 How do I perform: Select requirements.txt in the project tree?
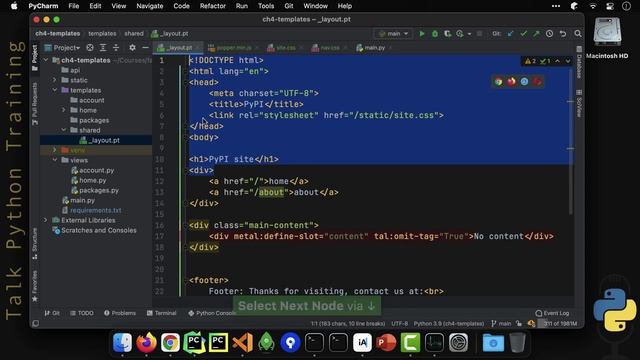pyautogui.click(x=96, y=210)
